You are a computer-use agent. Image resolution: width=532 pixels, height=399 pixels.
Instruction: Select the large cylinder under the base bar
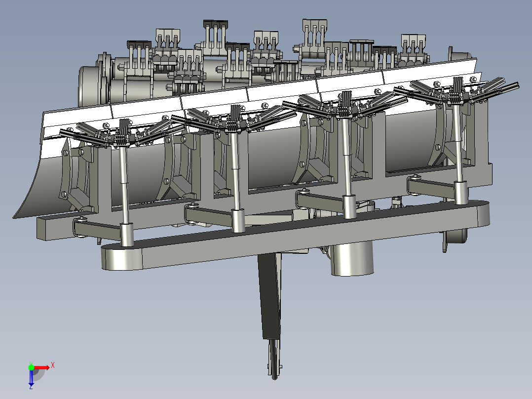click(x=352, y=258)
